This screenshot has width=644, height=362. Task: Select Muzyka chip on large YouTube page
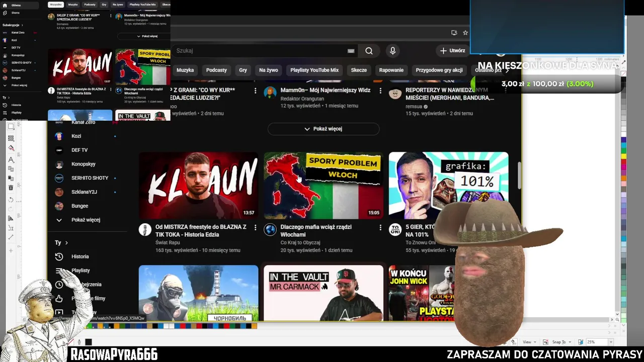185,70
